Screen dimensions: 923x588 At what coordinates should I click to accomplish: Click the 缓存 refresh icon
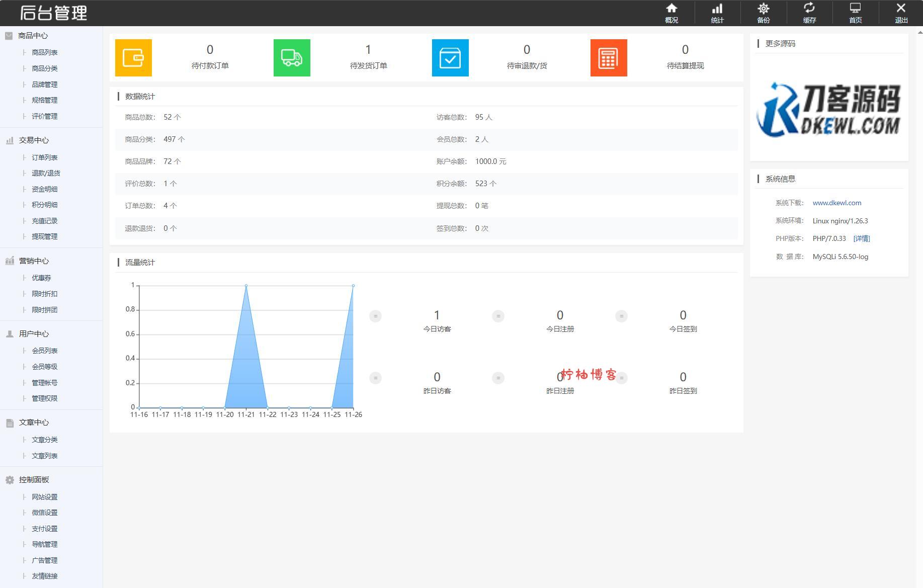click(809, 13)
